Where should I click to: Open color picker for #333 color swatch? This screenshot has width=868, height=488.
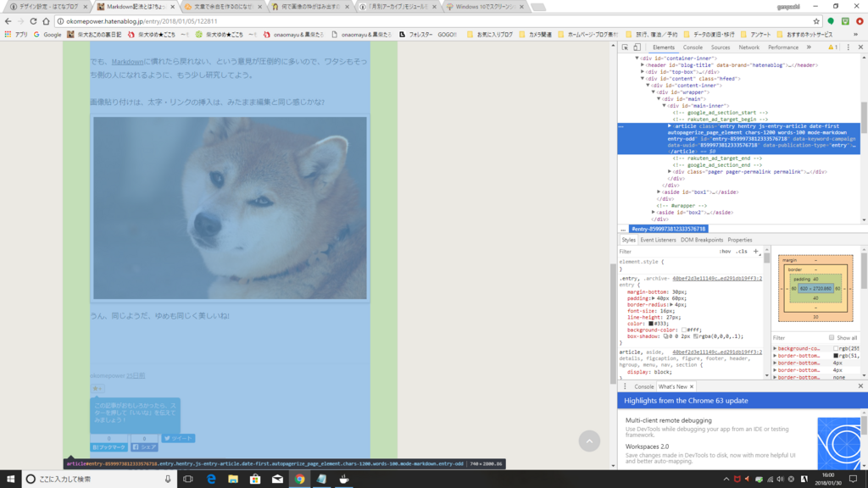(651, 324)
